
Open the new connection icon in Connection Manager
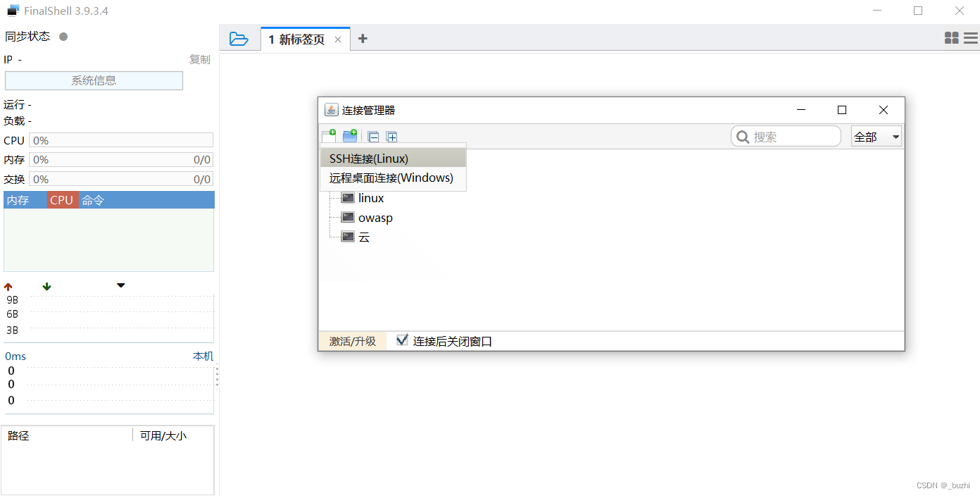click(329, 136)
